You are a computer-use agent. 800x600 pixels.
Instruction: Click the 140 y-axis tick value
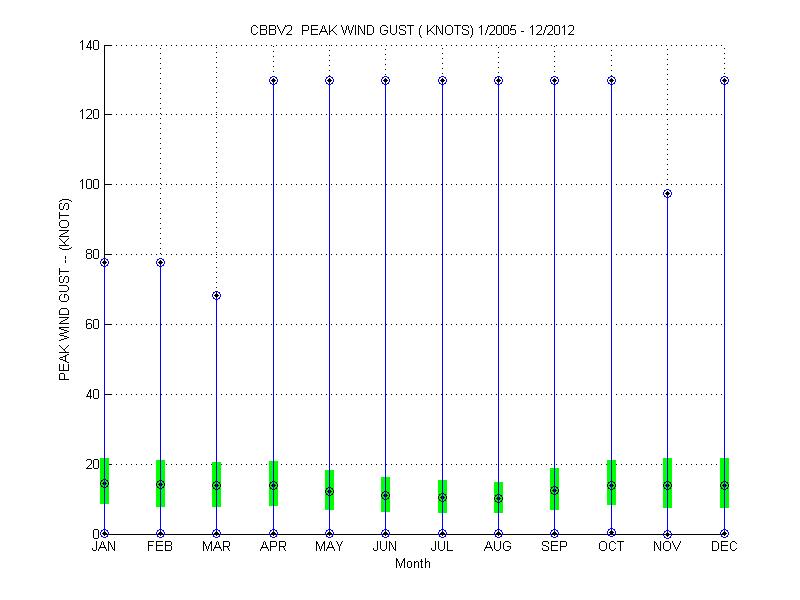click(x=89, y=45)
